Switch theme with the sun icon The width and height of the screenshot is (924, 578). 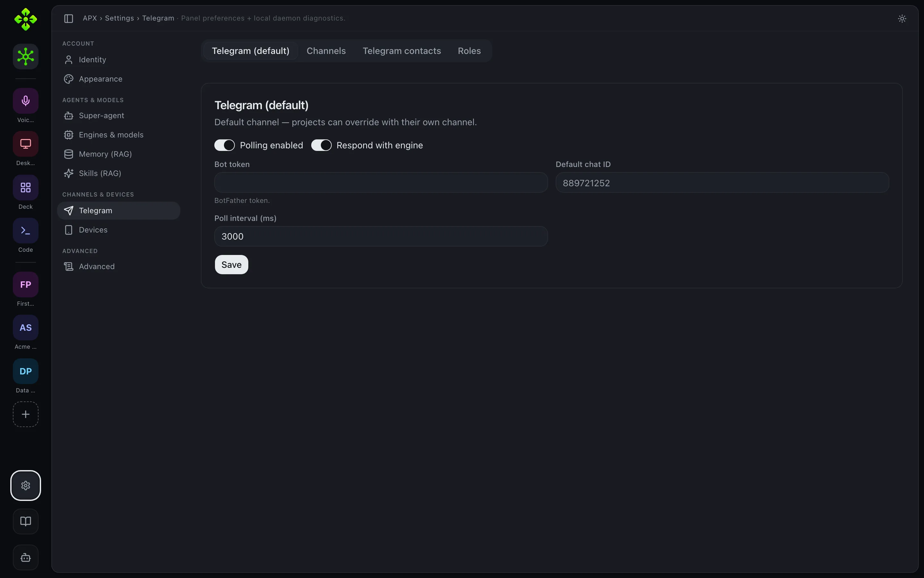902,18
